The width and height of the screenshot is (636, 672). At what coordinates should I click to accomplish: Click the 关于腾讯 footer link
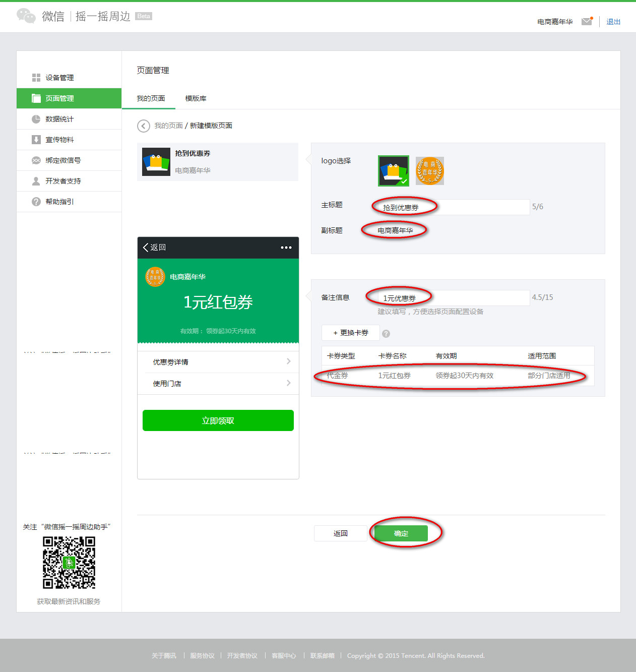click(164, 656)
